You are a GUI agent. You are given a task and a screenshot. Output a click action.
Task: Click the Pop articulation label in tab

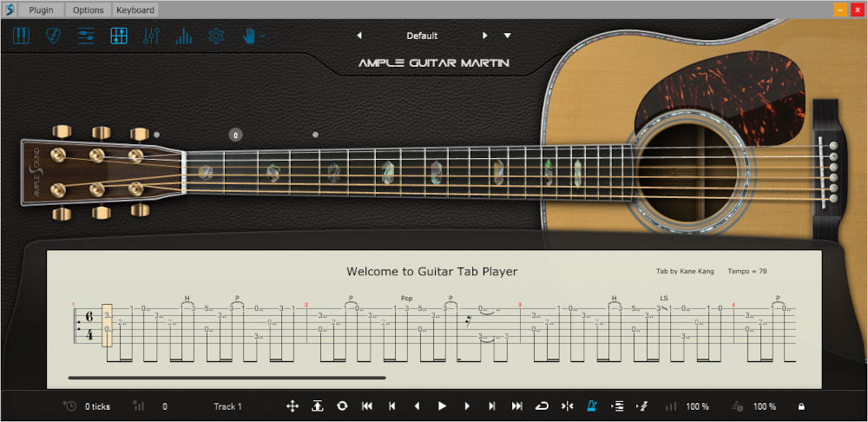click(x=407, y=299)
